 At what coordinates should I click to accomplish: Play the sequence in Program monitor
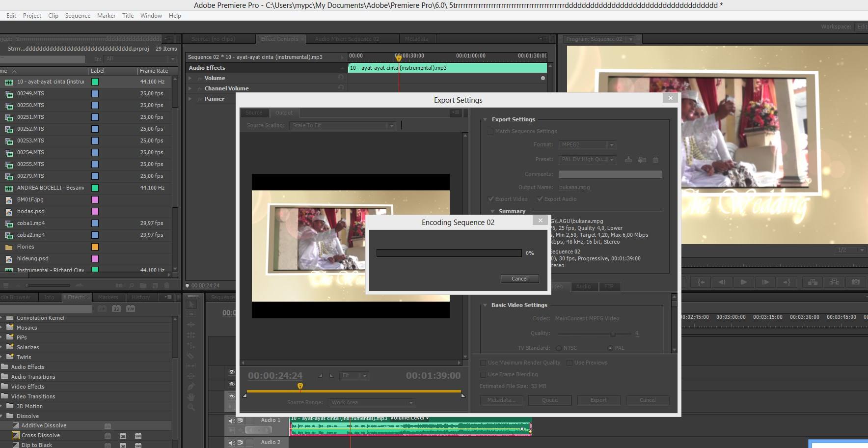(744, 282)
